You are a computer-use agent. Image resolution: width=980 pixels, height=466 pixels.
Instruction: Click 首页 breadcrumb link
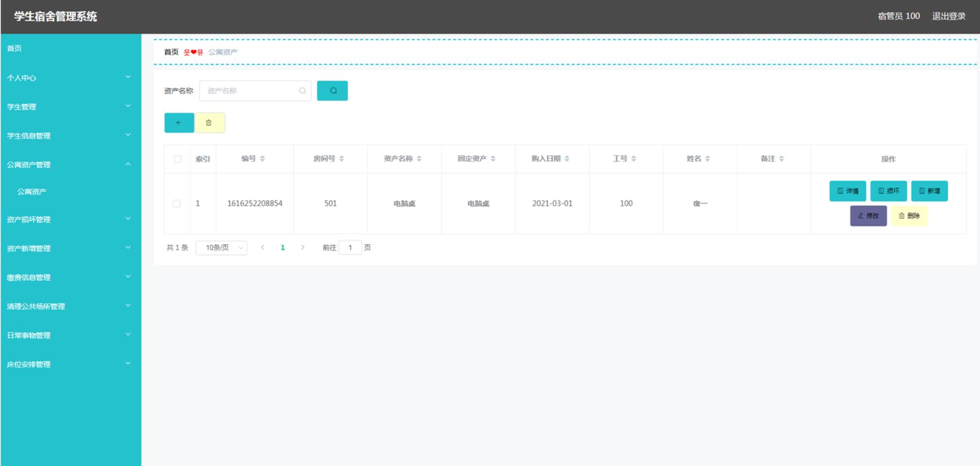coord(171,52)
